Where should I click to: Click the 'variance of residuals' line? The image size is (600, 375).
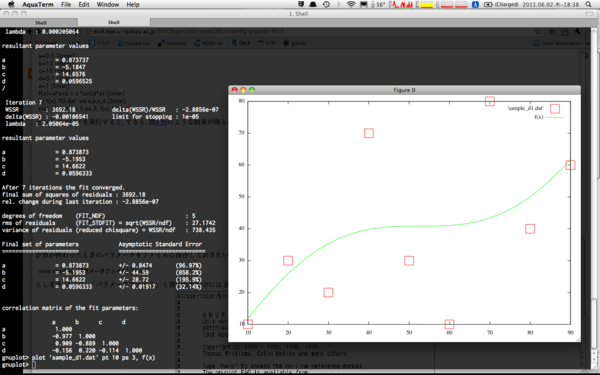click(109, 230)
